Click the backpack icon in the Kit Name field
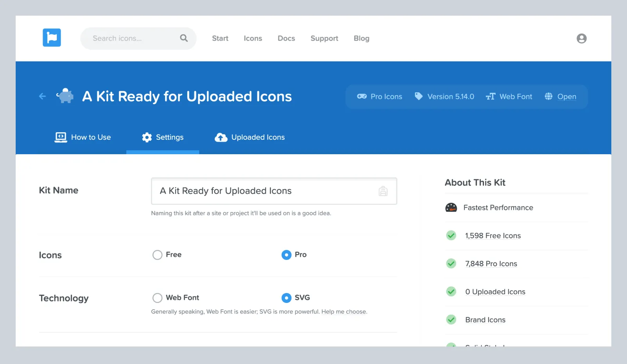The image size is (627, 364). pyautogui.click(x=383, y=191)
